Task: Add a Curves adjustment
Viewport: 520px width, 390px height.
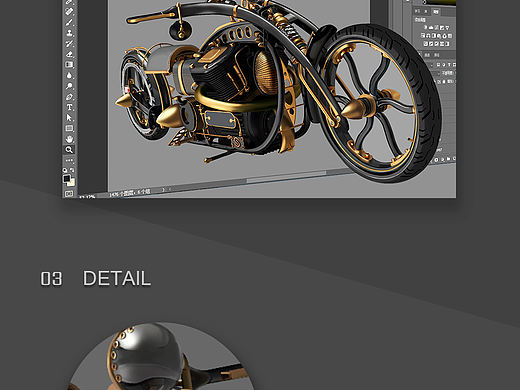Action: 436,27
